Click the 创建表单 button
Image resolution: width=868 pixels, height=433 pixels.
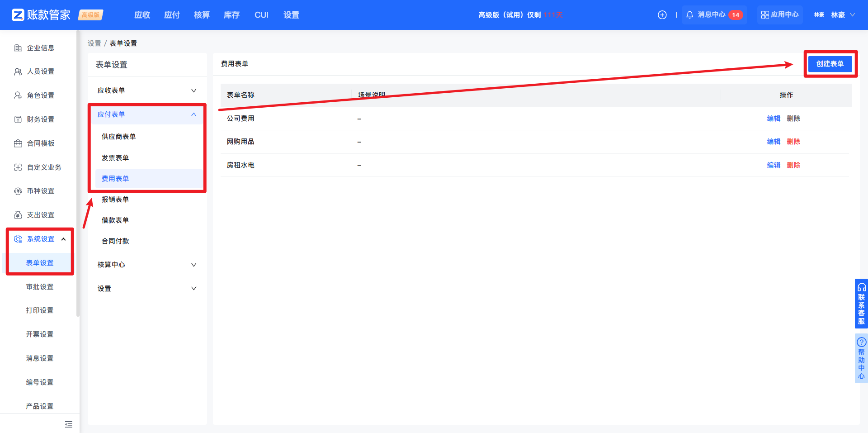(x=830, y=64)
